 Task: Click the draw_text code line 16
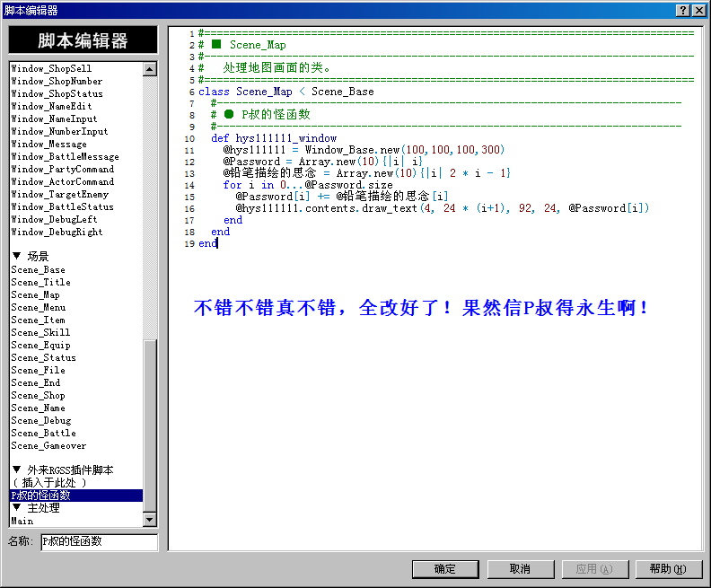pos(442,208)
